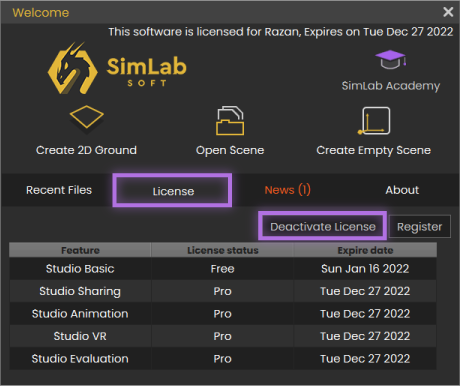Click the Open Scene label
Image resolution: width=460 pixels, height=386 pixels.
(230, 150)
